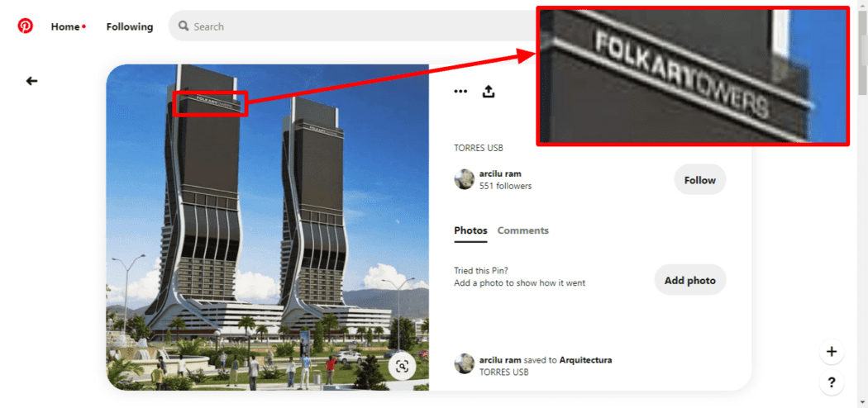Switch to the Following feed
The image size is (868, 408).
130,26
